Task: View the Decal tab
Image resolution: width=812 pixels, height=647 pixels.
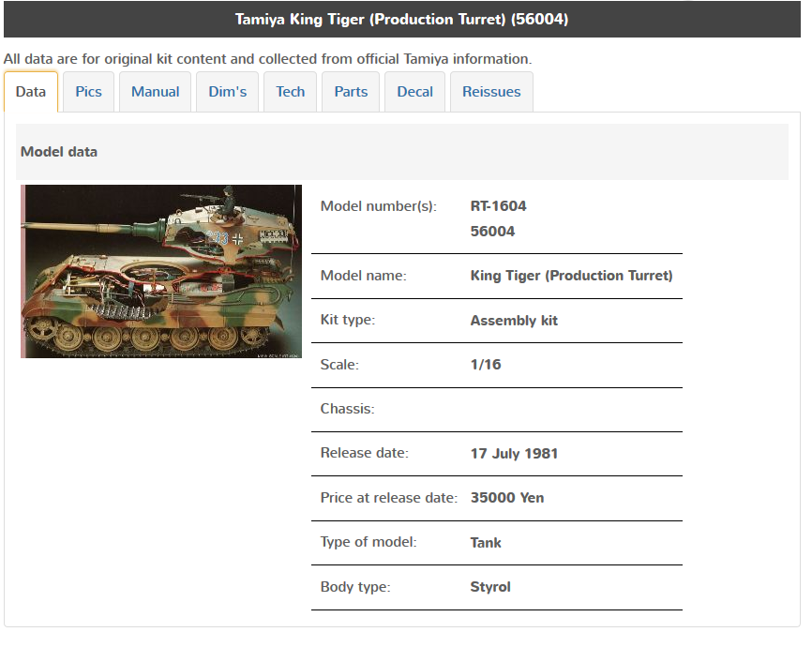Action: click(414, 92)
